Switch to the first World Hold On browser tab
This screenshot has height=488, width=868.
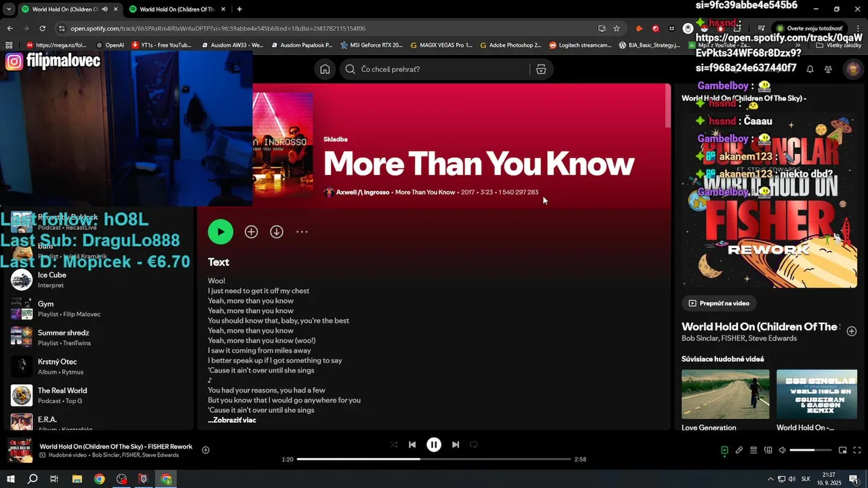[64, 9]
